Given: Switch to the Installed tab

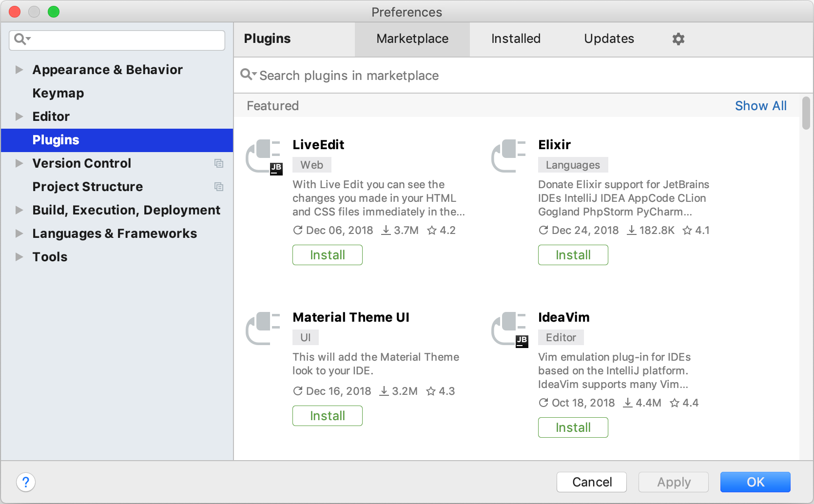Looking at the screenshot, I should (x=516, y=39).
